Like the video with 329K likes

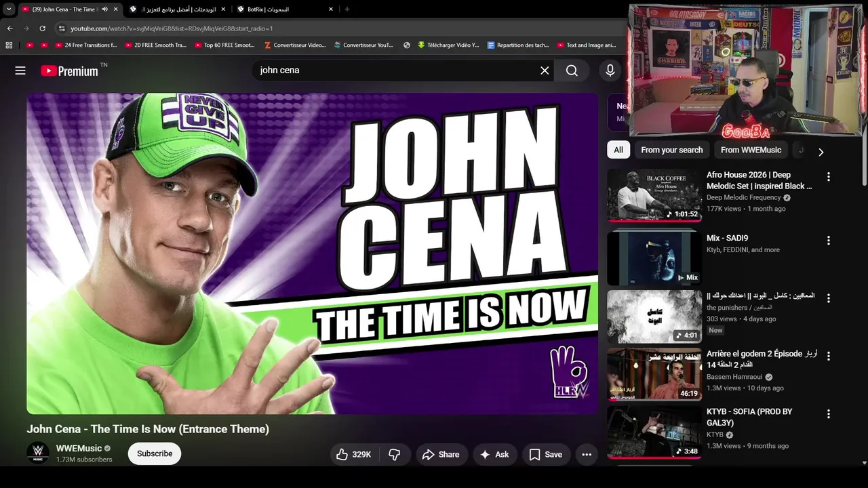point(354,455)
